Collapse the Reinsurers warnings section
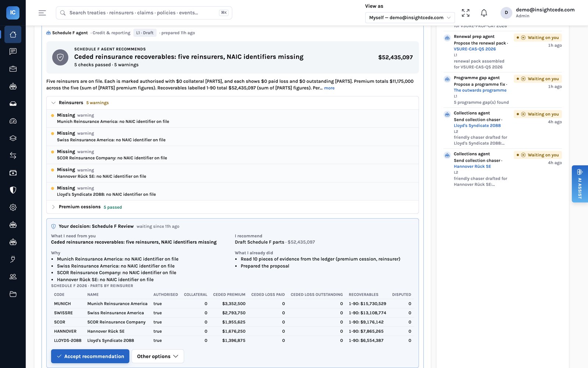The image size is (588, 368). (x=233, y=103)
